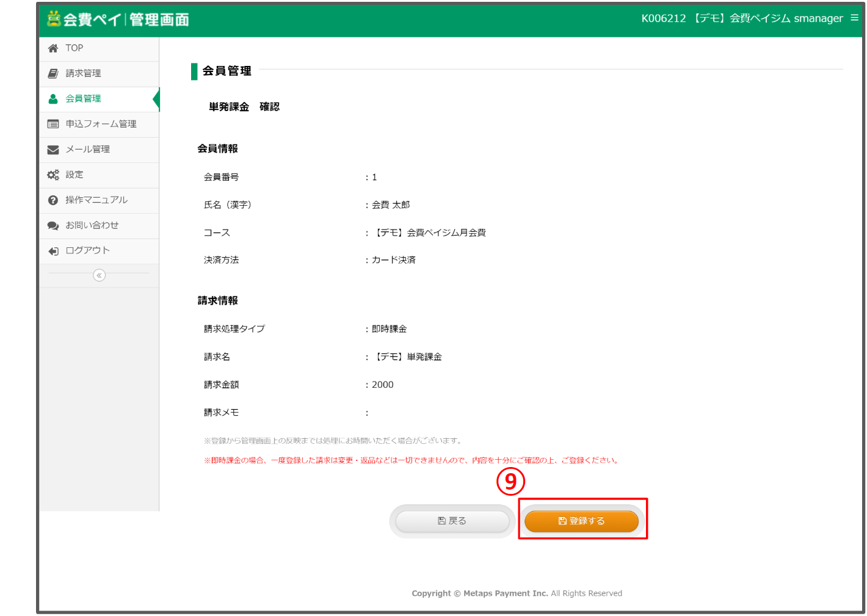Click the gears icon for 設定
The height and width of the screenshot is (616, 867).
coord(53,175)
